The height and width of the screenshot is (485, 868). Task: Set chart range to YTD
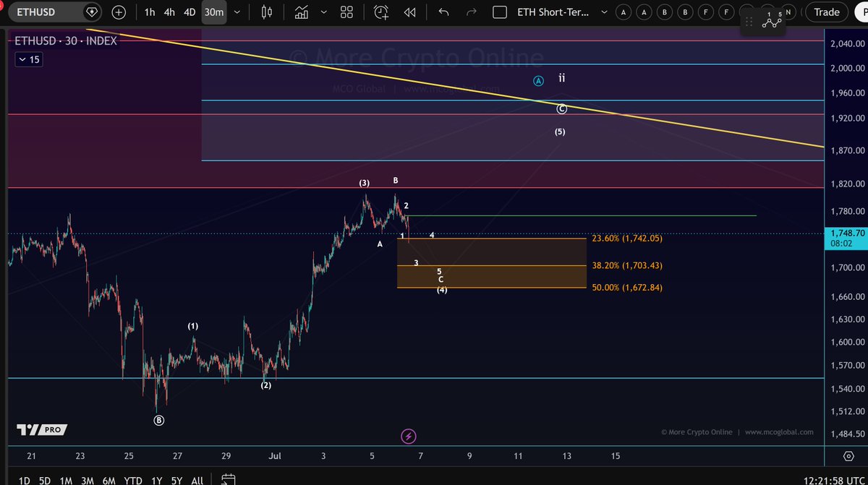click(132, 480)
